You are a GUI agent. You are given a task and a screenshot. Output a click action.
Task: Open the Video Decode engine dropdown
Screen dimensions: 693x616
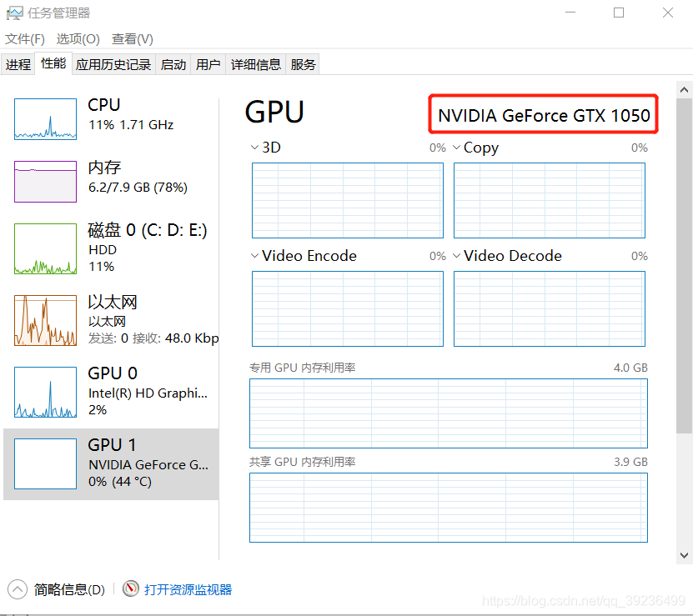pos(456,255)
